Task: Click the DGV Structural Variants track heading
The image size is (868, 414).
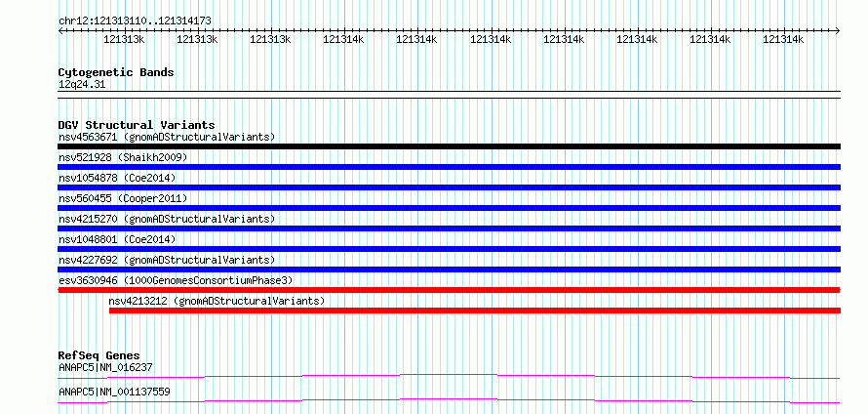Action: (137, 125)
